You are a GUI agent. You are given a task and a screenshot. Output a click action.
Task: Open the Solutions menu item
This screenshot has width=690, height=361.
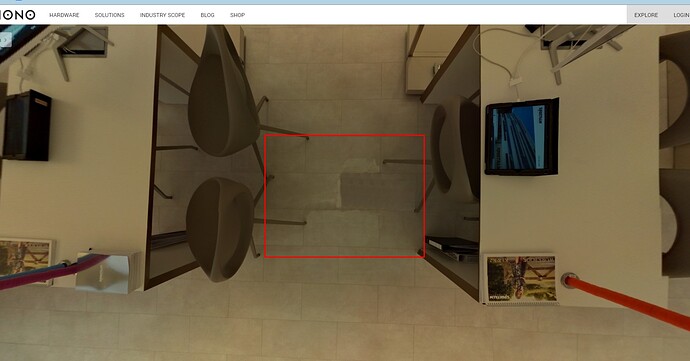pyautogui.click(x=110, y=15)
